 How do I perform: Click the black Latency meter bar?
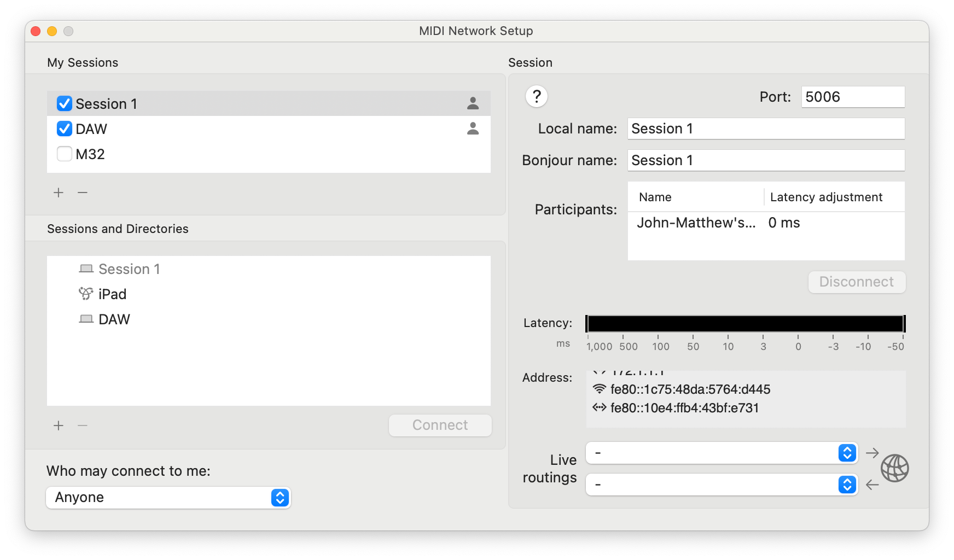746,324
